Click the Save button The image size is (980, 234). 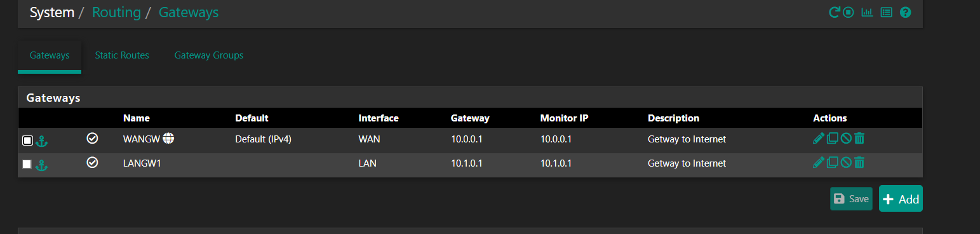851,198
